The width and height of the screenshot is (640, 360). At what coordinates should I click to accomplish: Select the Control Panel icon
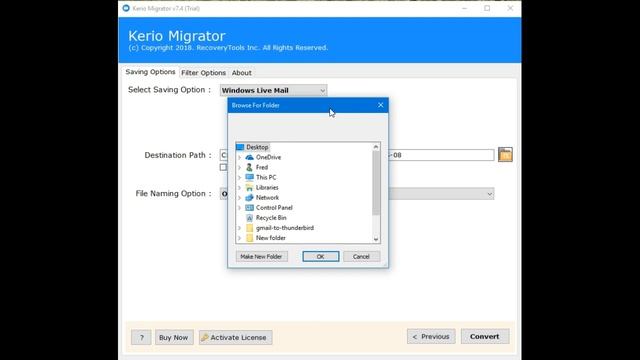click(249, 208)
